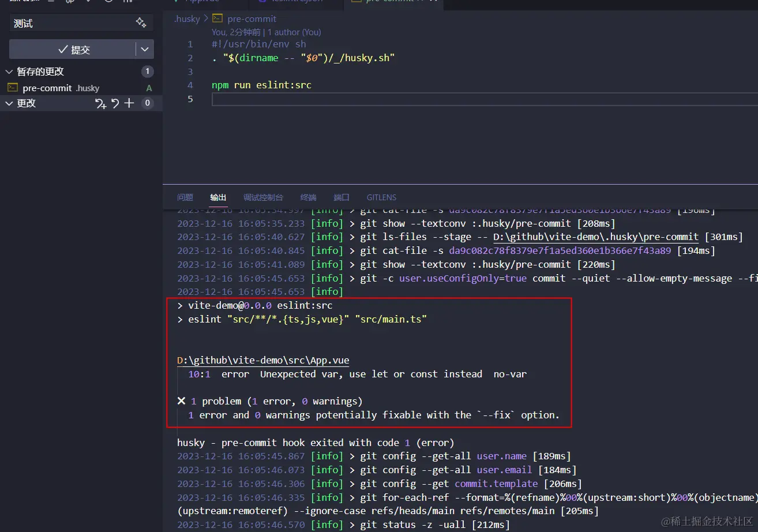Screen dimensions: 758x532
Task: Click the "1 problem (1 error, 0 warnings)" summary
Action: [269, 401]
